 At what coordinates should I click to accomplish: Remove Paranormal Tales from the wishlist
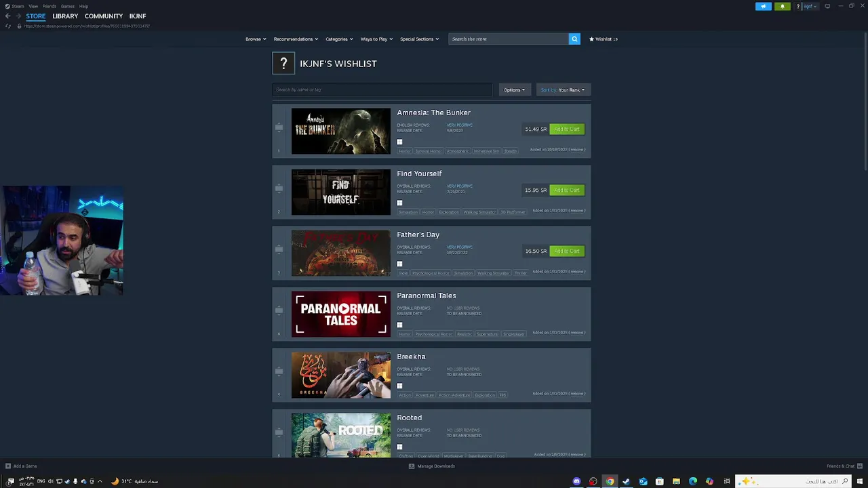577,333
